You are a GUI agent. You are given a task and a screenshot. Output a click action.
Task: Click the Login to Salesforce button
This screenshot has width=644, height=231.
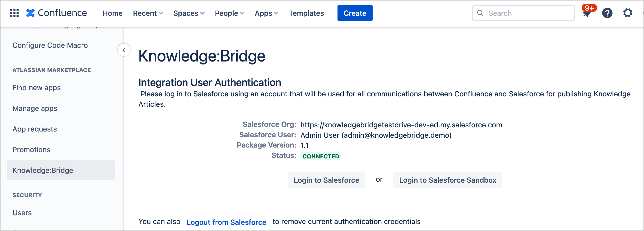tap(326, 180)
